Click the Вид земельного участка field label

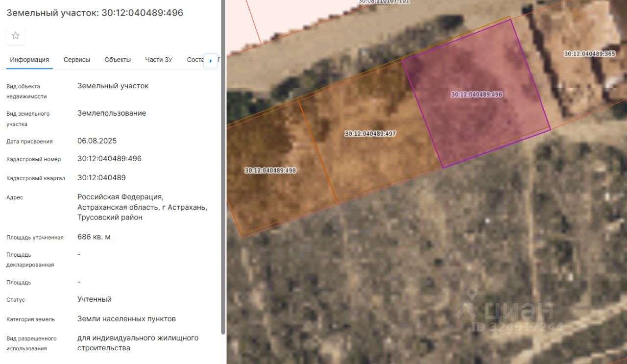click(x=28, y=119)
